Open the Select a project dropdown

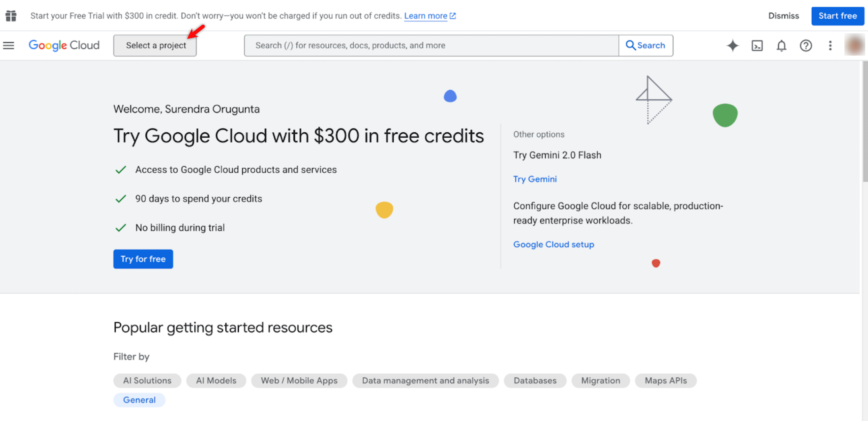(x=155, y=45)
